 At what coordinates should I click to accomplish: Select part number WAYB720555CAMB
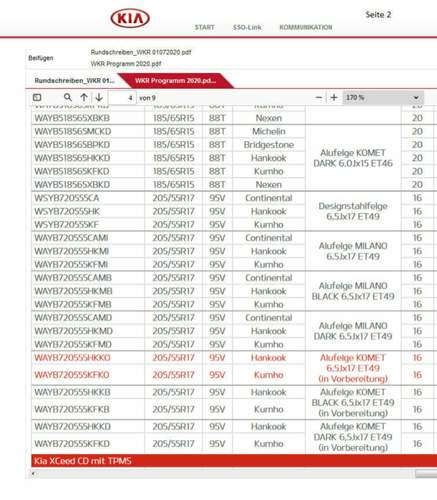coord(73,278)
